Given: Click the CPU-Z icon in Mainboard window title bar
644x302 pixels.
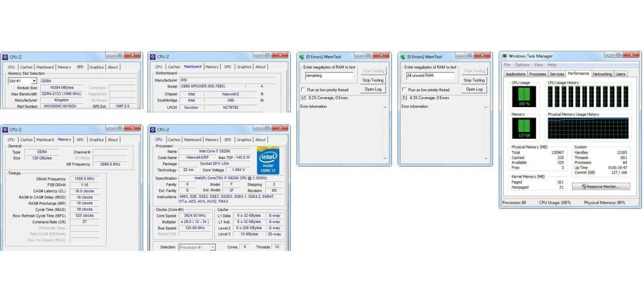Looking at the screenshot, I should pos(152,57).
